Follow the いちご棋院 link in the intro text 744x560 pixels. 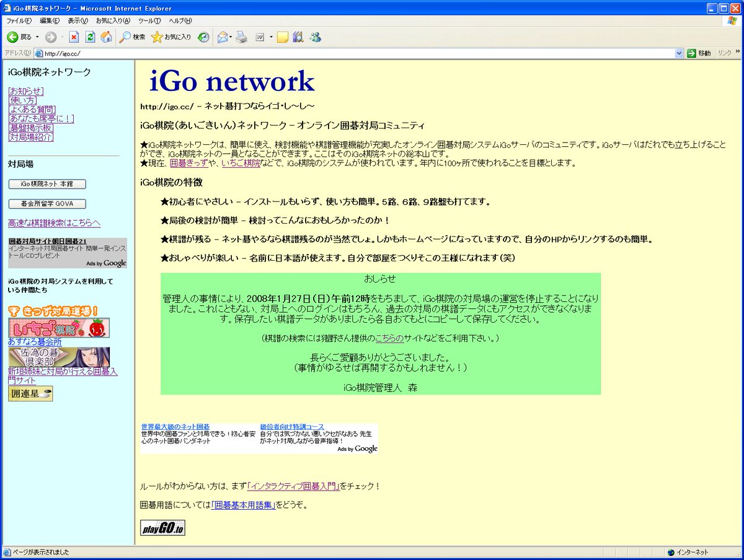click(x=241, y=163)
